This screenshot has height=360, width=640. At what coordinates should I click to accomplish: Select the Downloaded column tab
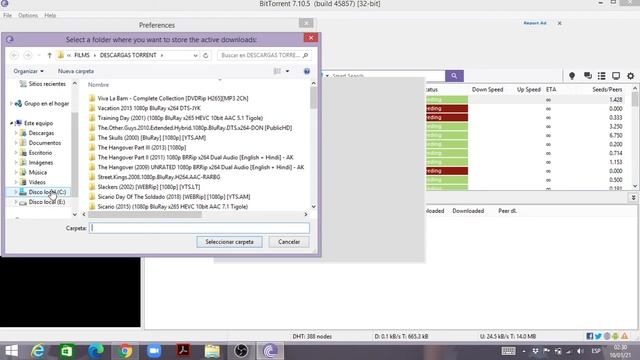[x=468, y=211]
